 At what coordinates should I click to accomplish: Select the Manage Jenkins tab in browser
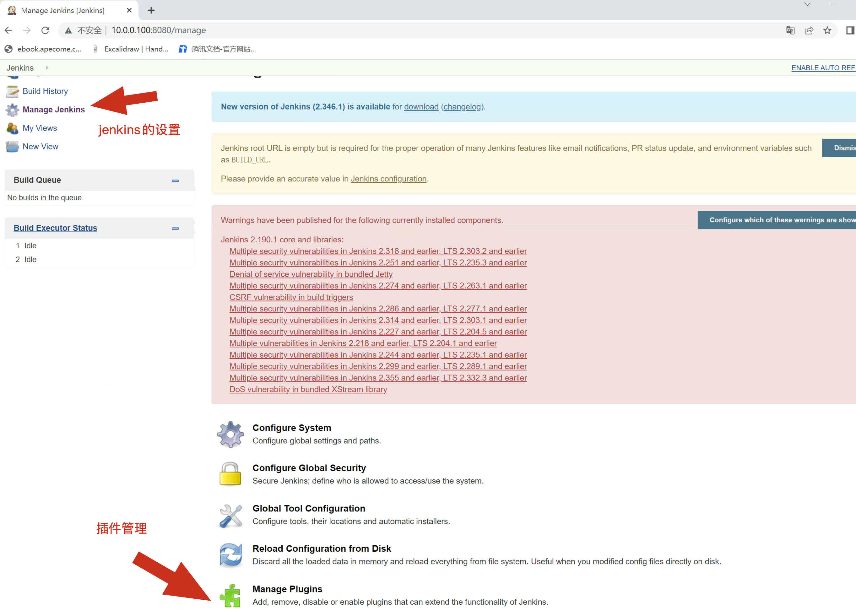coord(63,11)
